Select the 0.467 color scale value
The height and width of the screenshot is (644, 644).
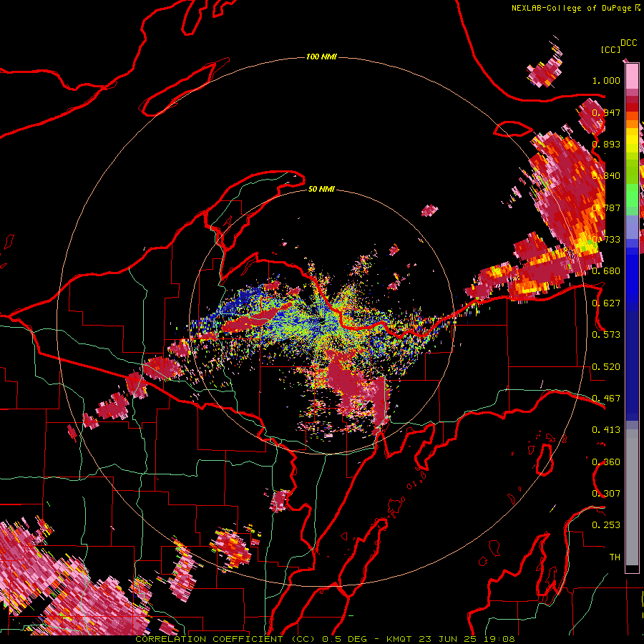tap(606, 399)
